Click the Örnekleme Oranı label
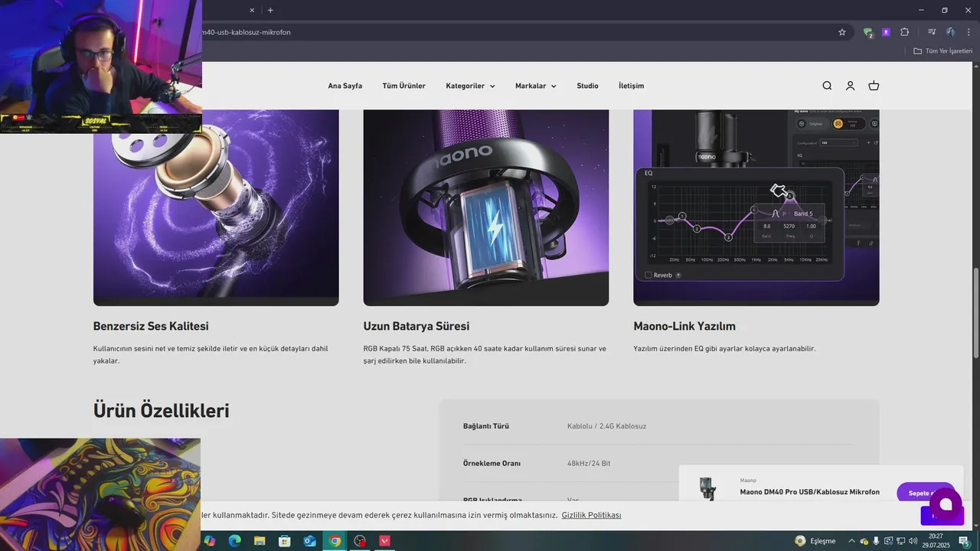980x551 pixels. 492,464
